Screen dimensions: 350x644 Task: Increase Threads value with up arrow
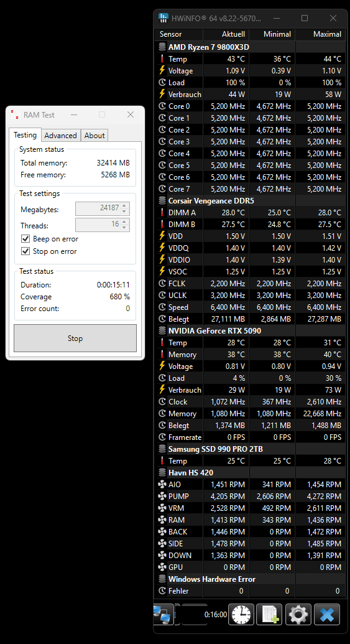(124, 222)
